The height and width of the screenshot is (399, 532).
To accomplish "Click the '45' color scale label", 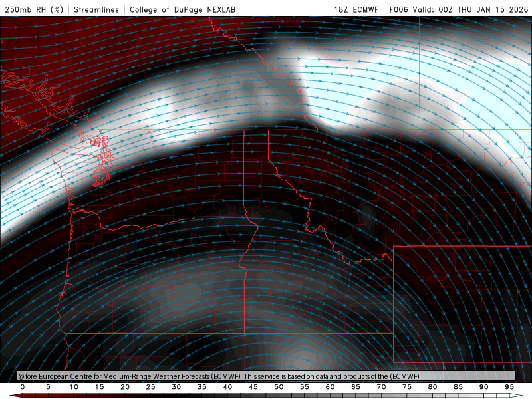I will (253, 387).
